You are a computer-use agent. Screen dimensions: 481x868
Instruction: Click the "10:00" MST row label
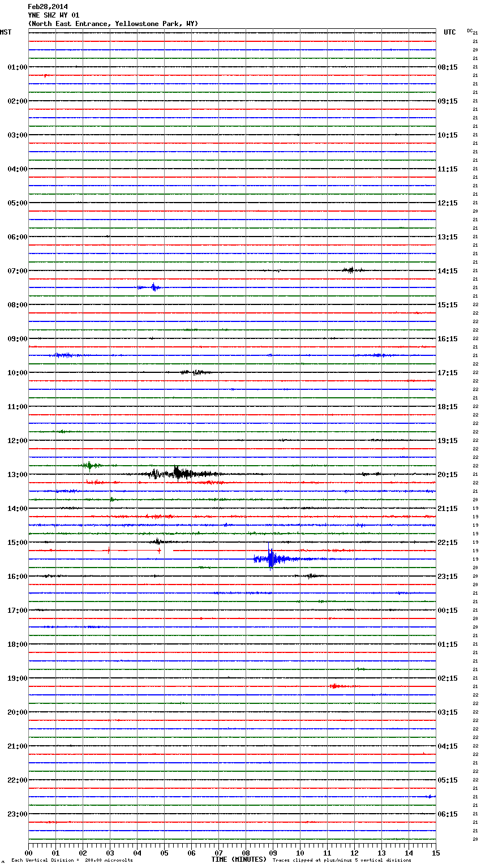click(18, 373)
